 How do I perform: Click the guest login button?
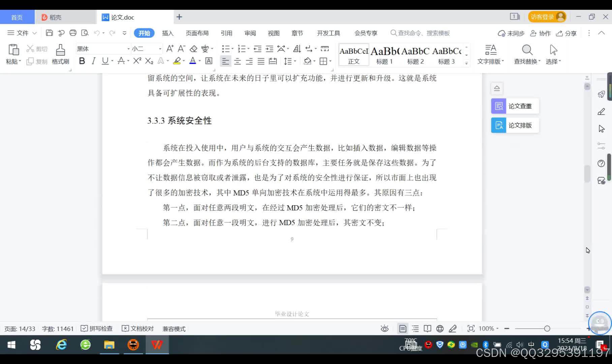[x=547, y=17]
